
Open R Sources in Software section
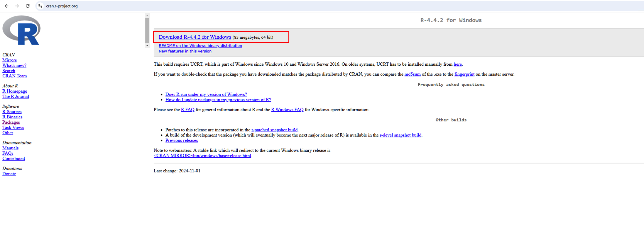pos(12,112)
